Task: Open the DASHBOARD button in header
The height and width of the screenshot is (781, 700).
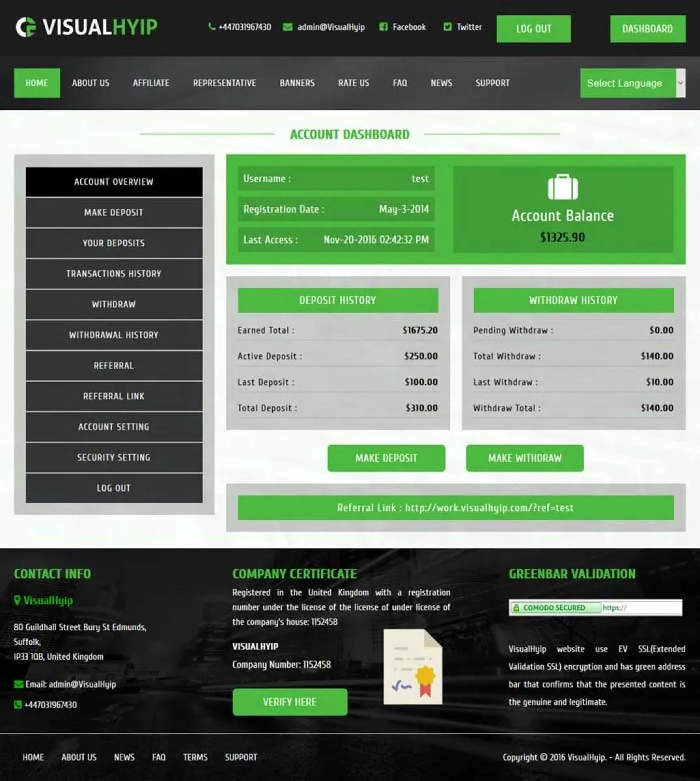Action: [647, 29]
